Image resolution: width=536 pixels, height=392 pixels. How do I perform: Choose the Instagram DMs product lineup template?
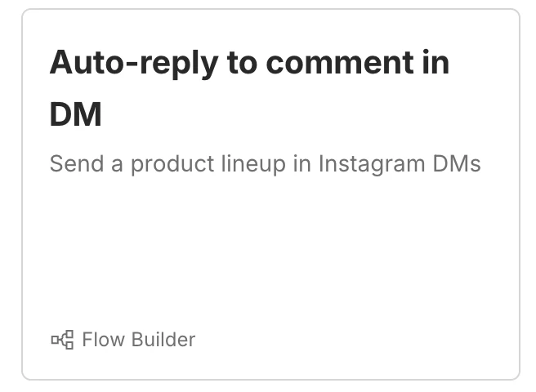tap(270, 194)
